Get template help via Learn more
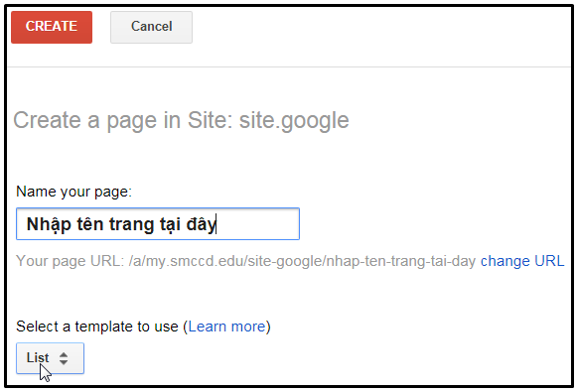Screen dimensions: 577x392 [x=226, y=327]
